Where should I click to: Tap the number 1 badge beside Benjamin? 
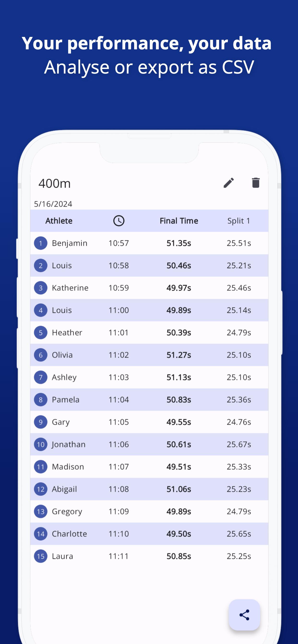pyautogui.click(x=41, y=243)
